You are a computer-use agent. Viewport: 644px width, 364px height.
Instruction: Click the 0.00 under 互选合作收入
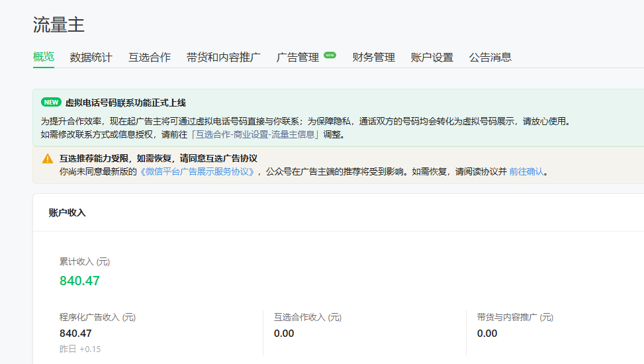pos(284,333)
